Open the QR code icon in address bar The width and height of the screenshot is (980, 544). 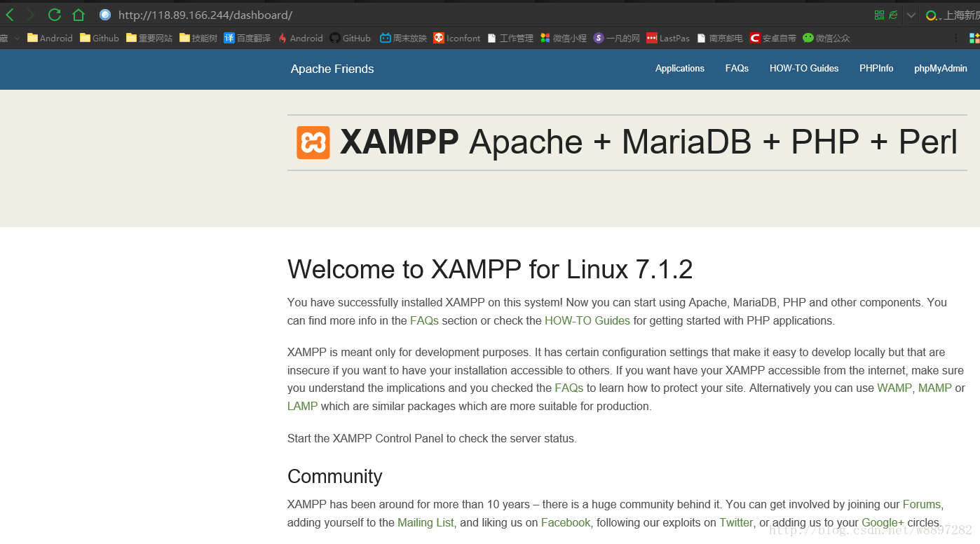pos(879,15)
